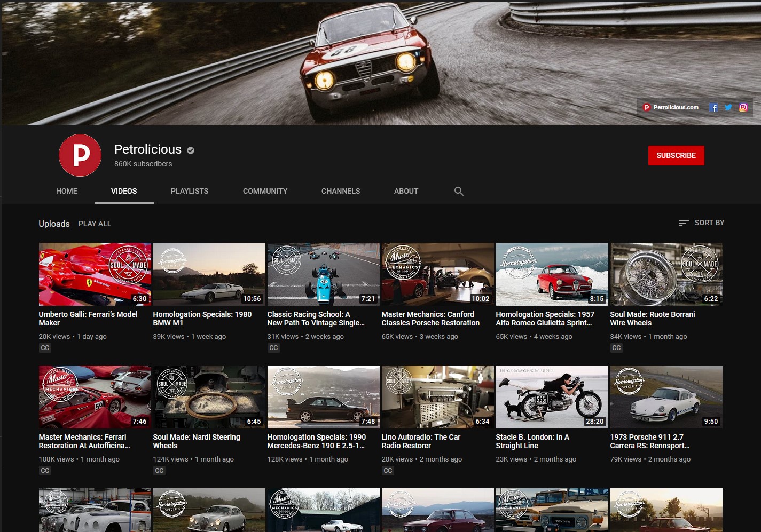
Task: Open the Petrolicious.com banner link
Action: pos(671,107)
